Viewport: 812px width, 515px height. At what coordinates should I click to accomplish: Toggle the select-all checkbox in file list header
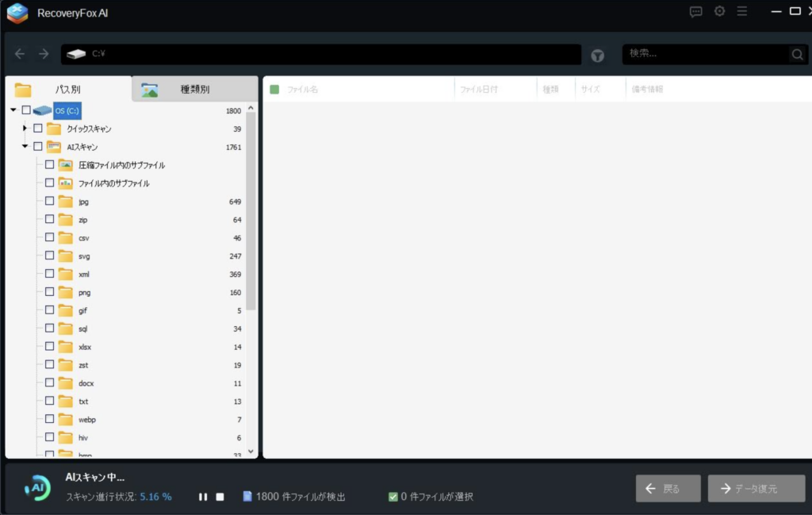[x=274, y=90]
